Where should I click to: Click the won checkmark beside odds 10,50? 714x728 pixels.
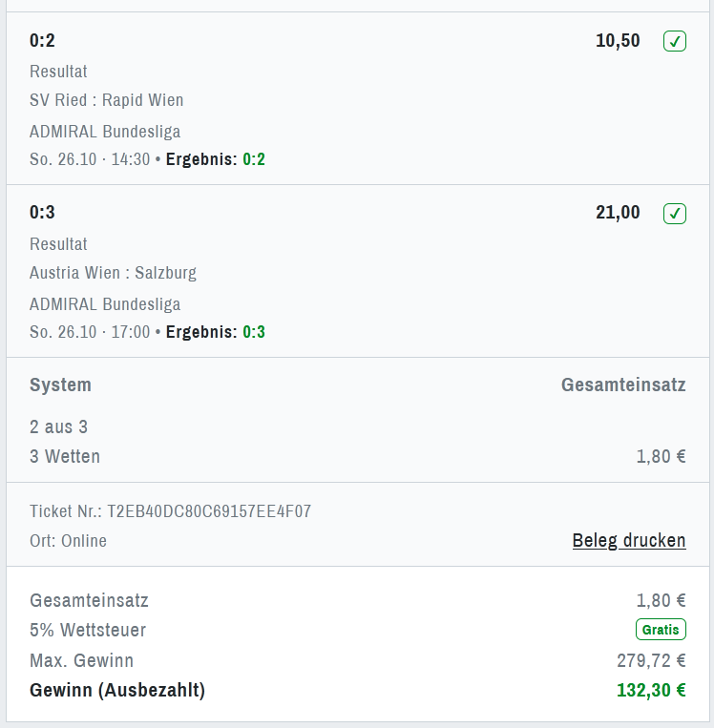point(675,41)
